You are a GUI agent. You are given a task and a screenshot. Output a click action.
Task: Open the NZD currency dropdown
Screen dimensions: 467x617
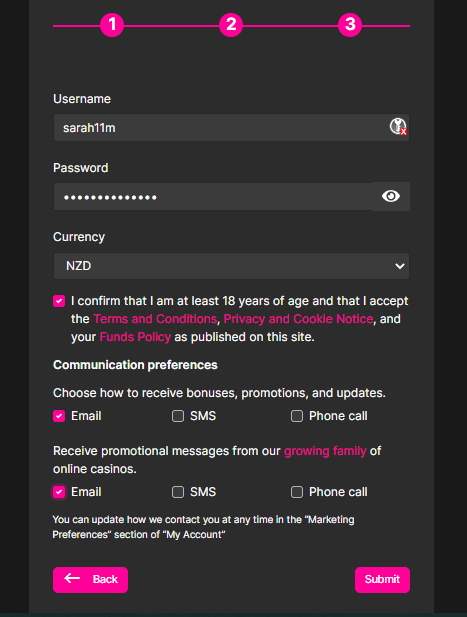[231, 266]
